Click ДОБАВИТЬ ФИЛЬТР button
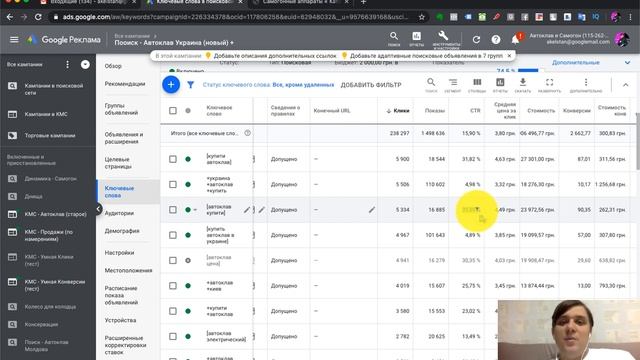 coord(371,85)
